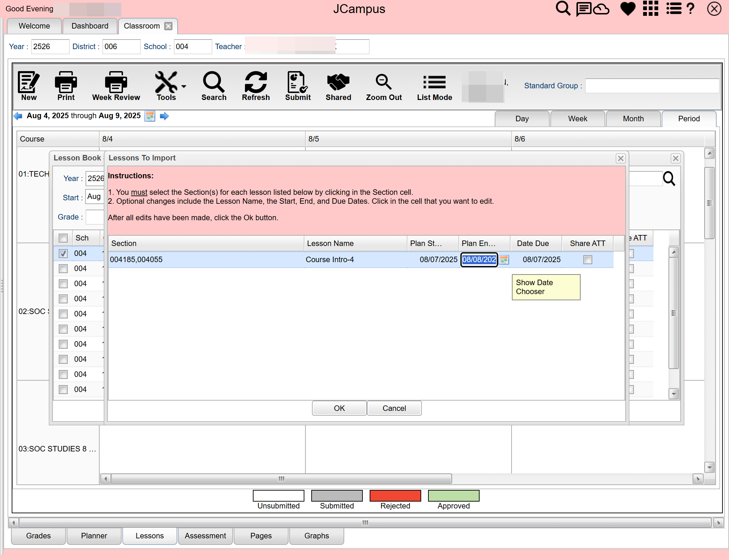Select the Day view tab
The width and height of the screenshot is (729, 560).
[522, 119]
